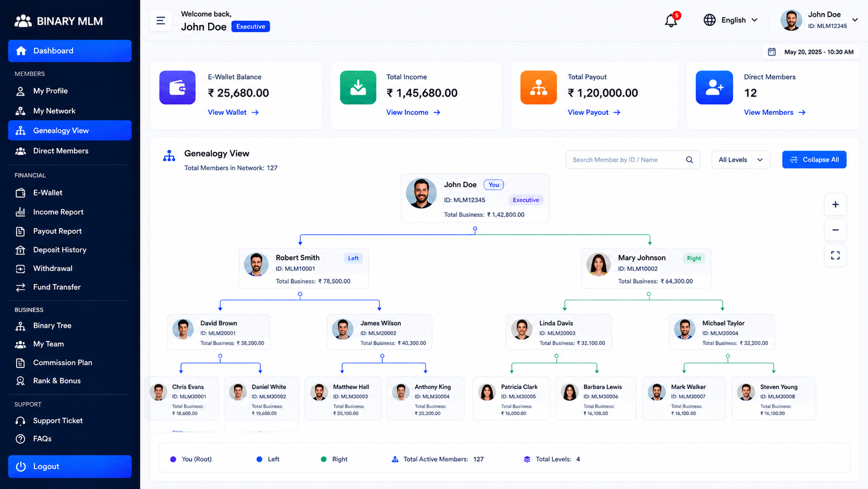The height and width of the screenshot is (489, 868).
Task: Click the globe language icon
Action: click(x=710, y=20)
